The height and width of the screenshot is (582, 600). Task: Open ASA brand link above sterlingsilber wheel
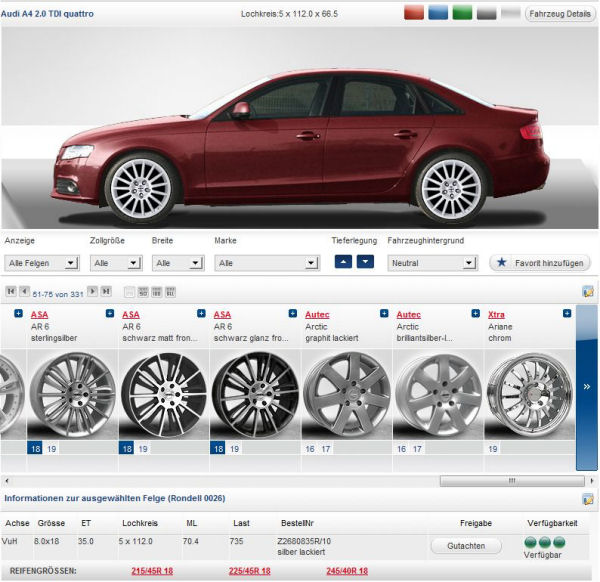coord(39,315)
